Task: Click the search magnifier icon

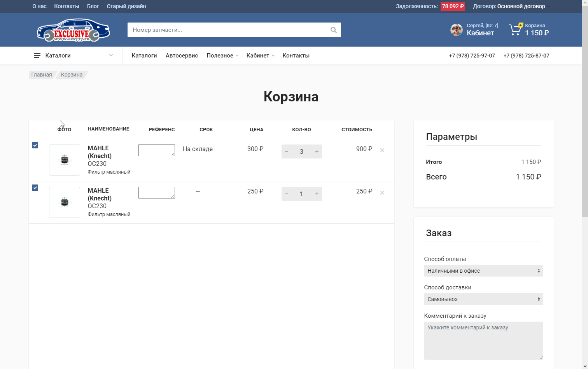Action: [x=333, y=30]
